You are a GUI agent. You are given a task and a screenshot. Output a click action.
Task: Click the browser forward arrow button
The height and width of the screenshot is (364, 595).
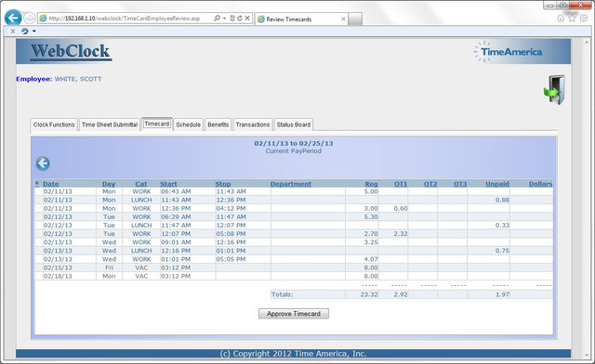click(x=30, y=18)
